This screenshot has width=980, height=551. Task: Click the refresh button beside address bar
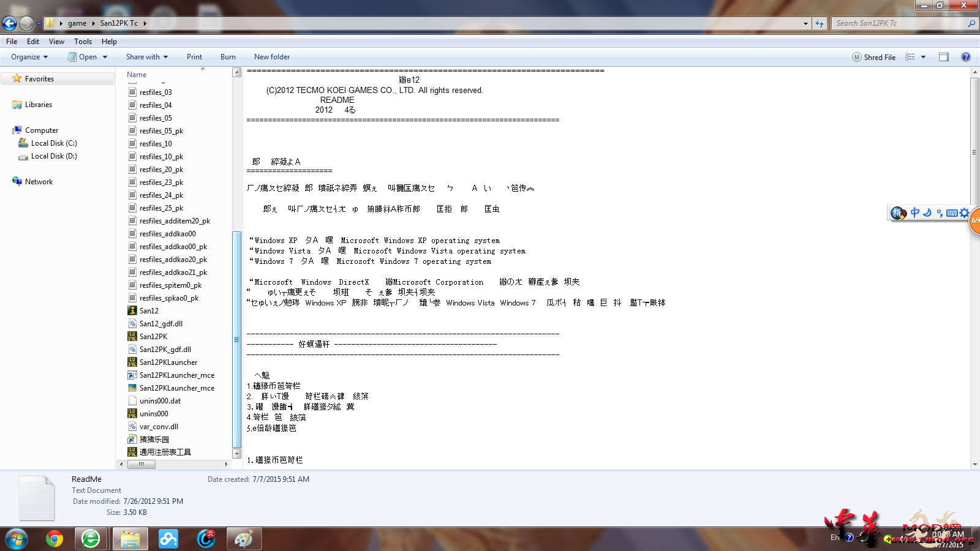coord(820,23)
